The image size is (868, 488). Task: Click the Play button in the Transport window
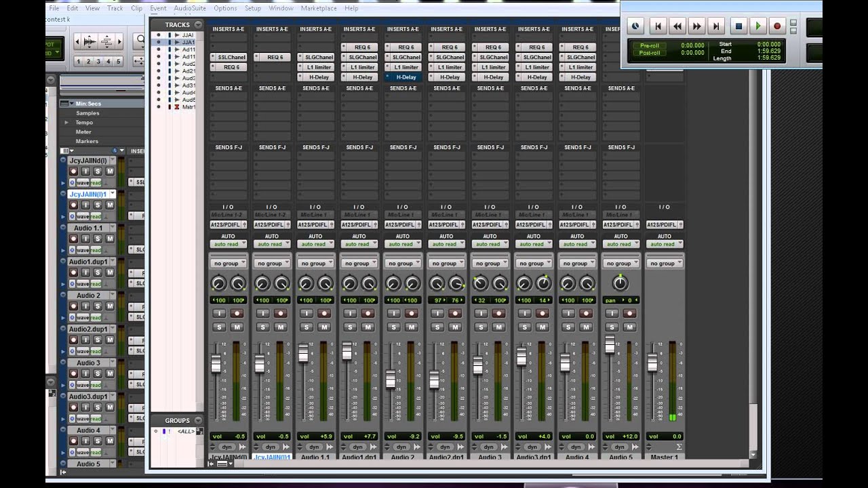click(758, 26)
